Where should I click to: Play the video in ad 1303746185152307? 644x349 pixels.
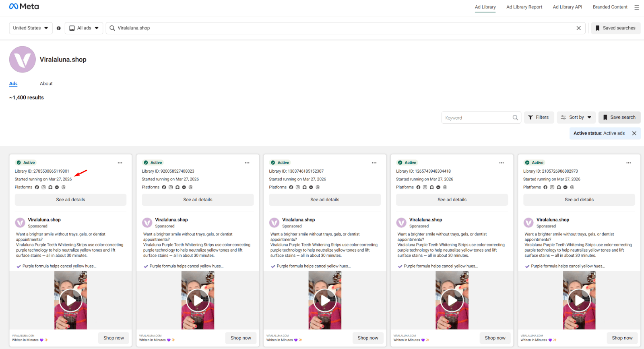click(325, 300)
